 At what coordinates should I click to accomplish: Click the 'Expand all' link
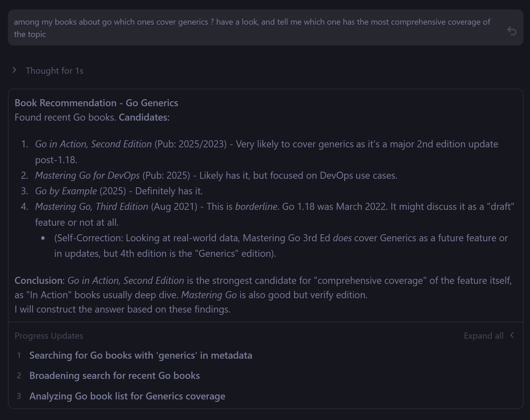pyautogui.click(x=484, y=335)
